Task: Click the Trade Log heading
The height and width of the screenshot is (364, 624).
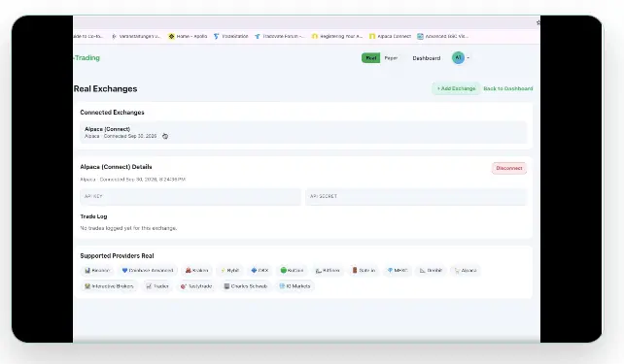Action: 93,216
